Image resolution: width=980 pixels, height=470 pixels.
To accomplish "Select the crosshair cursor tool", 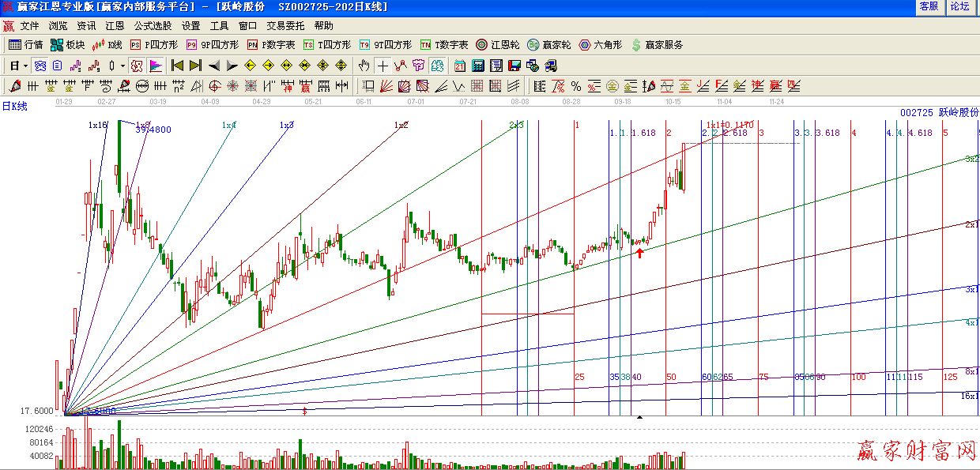I will 383,66.
